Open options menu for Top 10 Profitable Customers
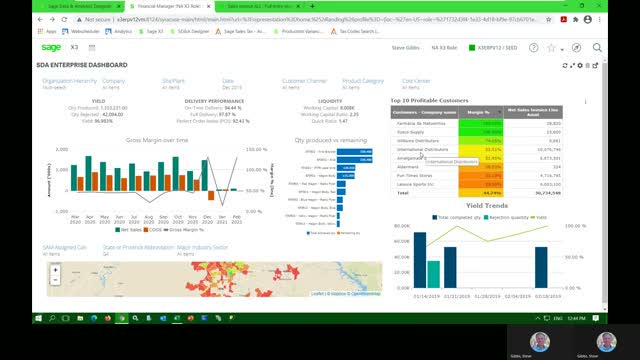 click(x=585, y=101)
